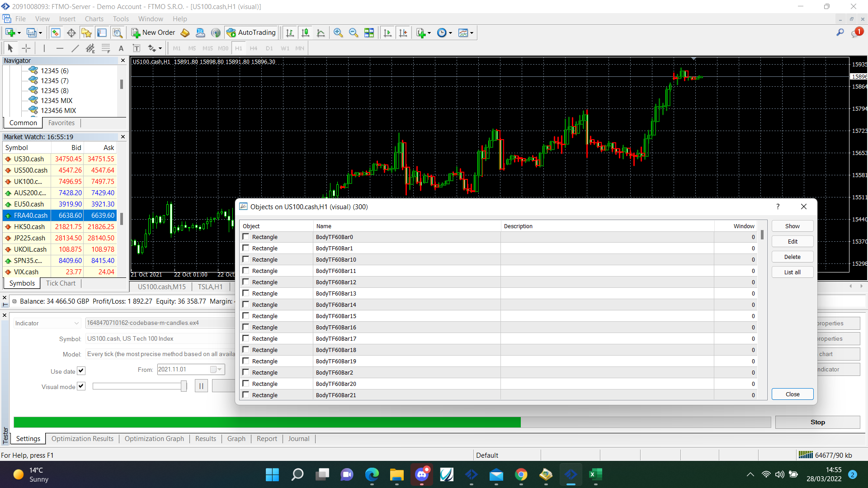
Task: Click the New Order button
Action: tap(153, 33)
